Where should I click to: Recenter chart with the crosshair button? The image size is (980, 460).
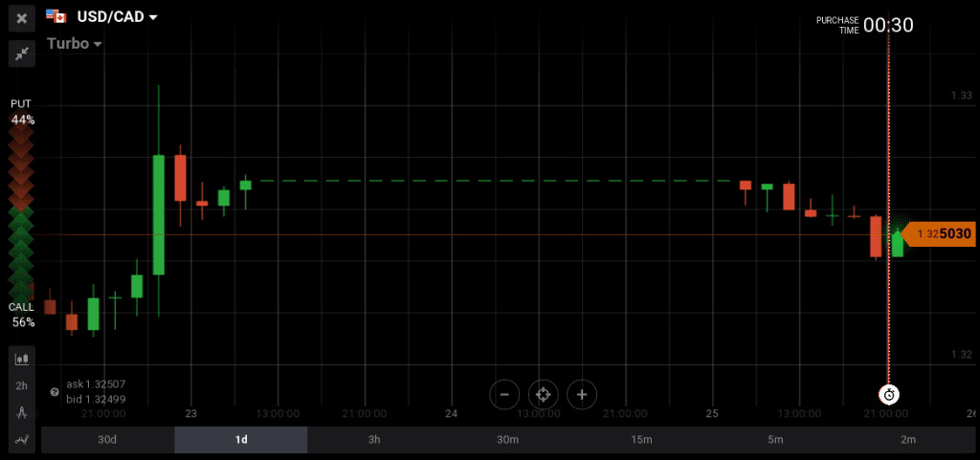pyautogui.click(x=544, y=394)
